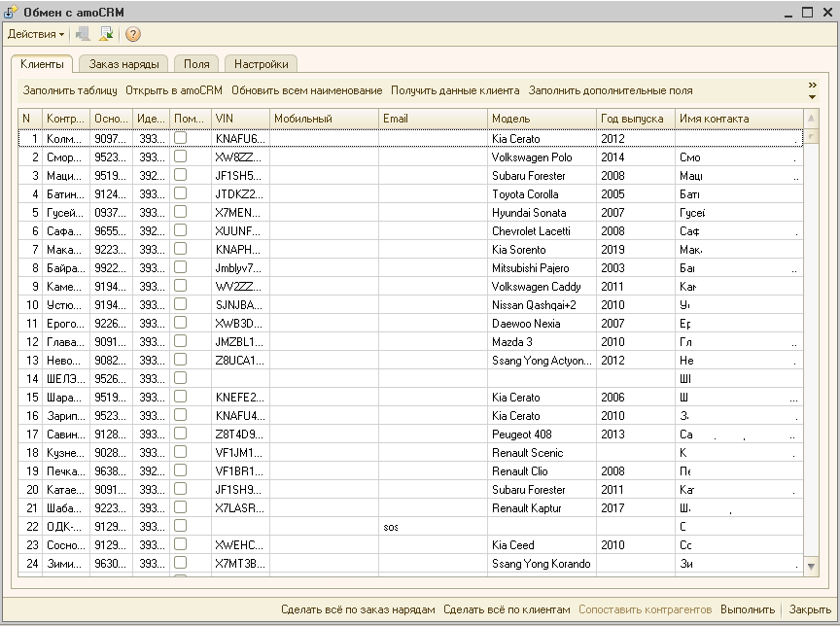Select VIN cell KNAFU6 in row 1

tap(240, 139)
